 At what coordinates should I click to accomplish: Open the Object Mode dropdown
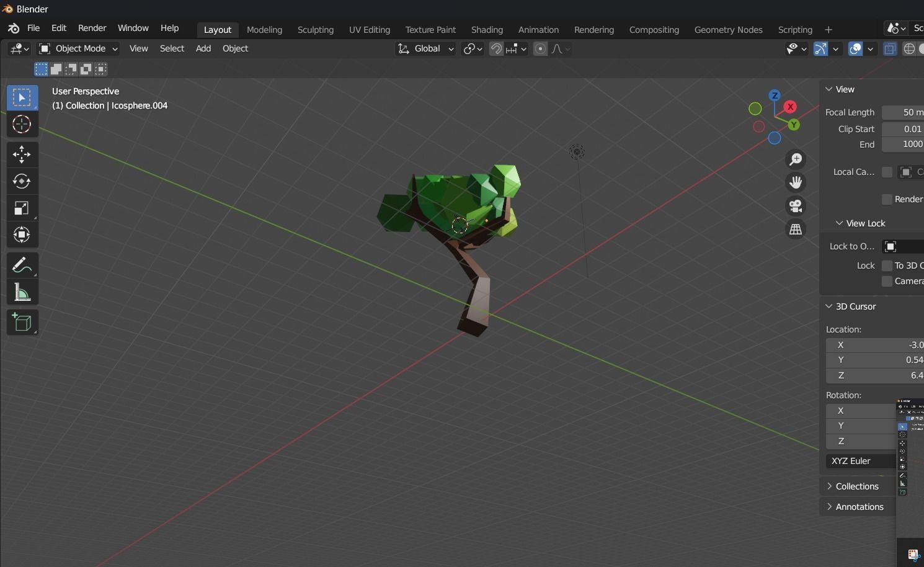[x=78, y=48]
